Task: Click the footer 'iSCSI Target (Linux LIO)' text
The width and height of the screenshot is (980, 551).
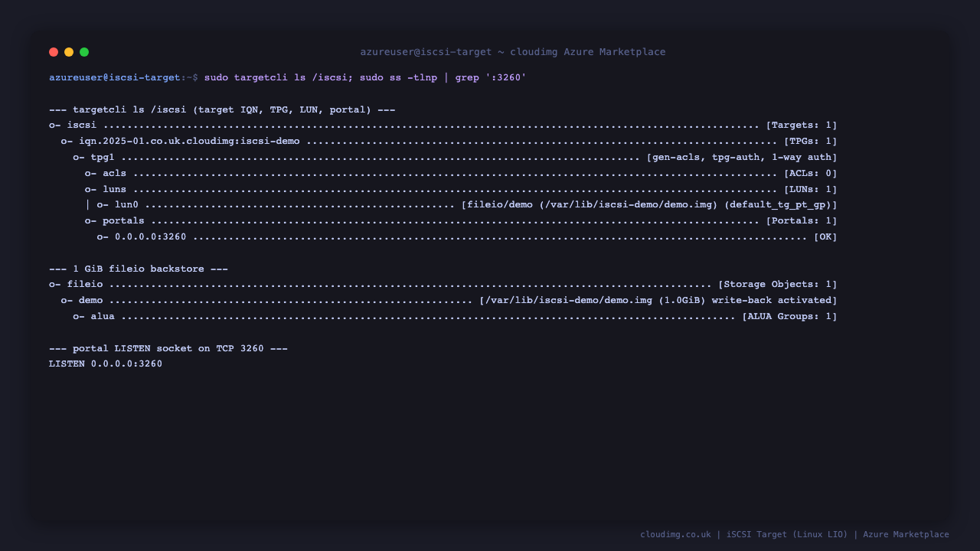Action: pyautogui.click(x=787, y=534)
